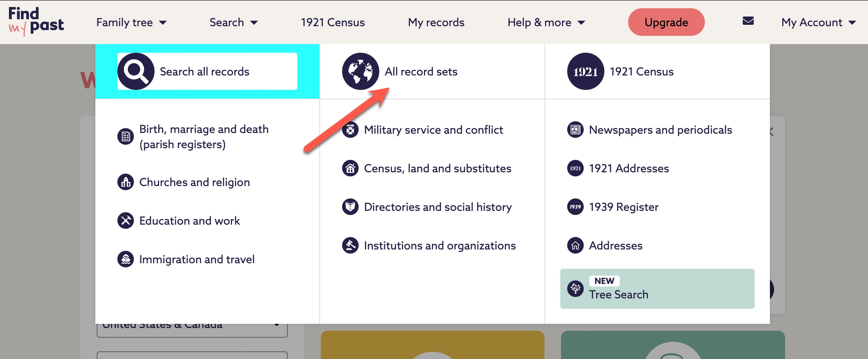Expand the Family tree menu
Viewport: 868px width, 359px height.
click(131, 22)
